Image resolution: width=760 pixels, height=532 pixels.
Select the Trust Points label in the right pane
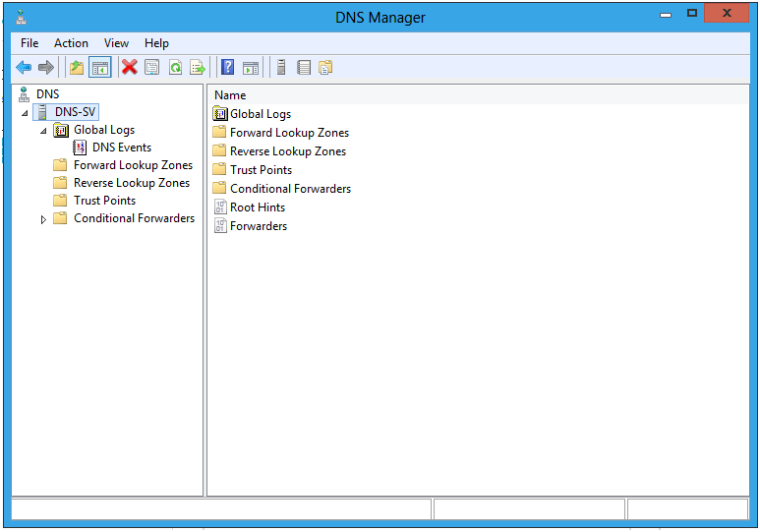pyautogui.click(x=262, y=170)
